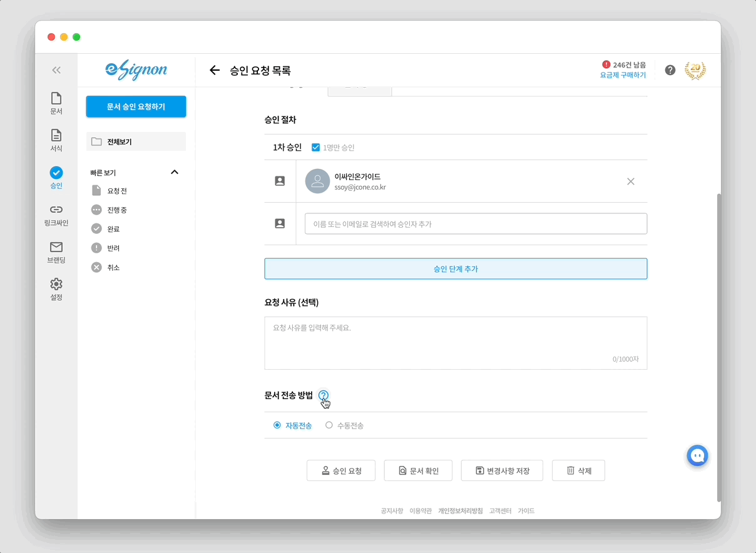756x553 pixels.
Task: Click the contact icon beside 이싸인온가이드 row
Action: (x=280, y=181)
